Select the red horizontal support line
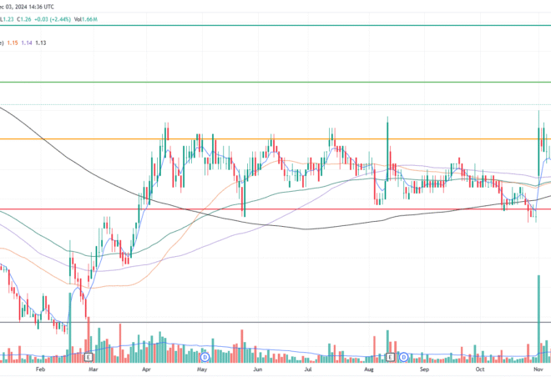 coord(275,209)
